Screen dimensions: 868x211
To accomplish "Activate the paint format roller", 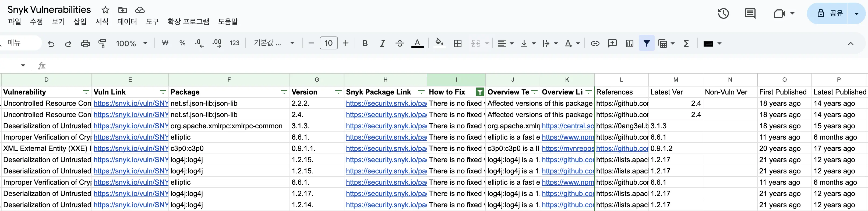I will pyautogui.click(x=103, y=43).
